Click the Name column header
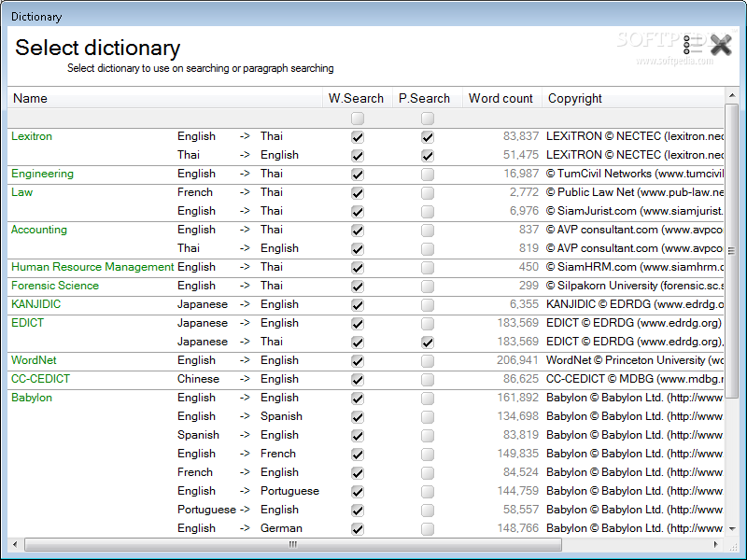Image resolution: width=747 pixels, height=560 pixels. pyautogui.click(x=165, y=98)
